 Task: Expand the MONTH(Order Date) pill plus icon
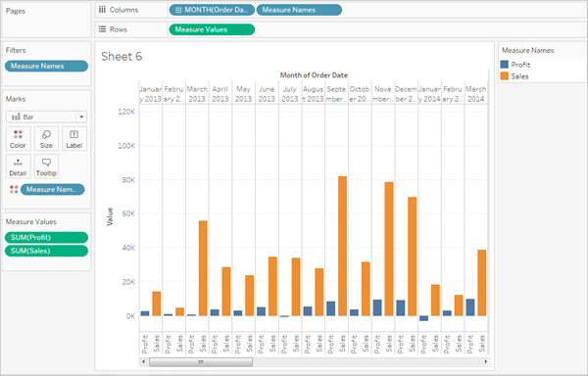(178, 10)
